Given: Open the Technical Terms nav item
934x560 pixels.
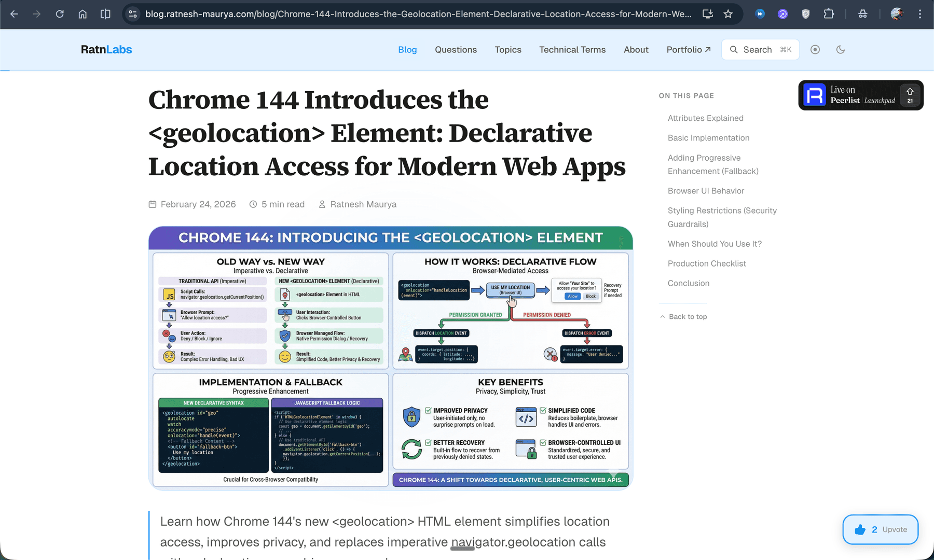Looking at the screenshot, I should (572, 50).
